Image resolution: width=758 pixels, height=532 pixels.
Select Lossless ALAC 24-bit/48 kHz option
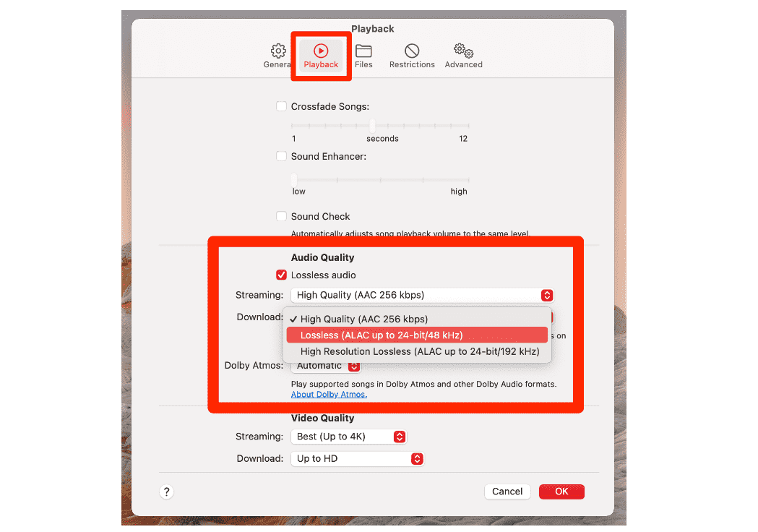point(417,335)
